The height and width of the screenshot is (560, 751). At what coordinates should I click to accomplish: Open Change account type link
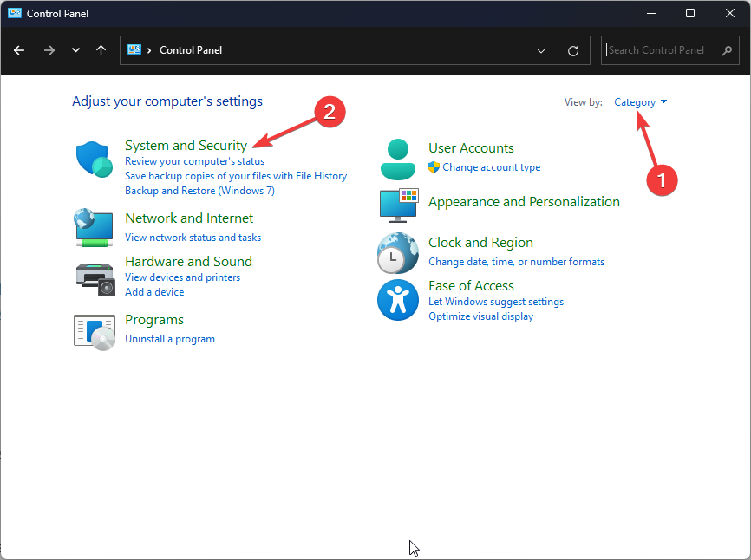pyautogui.click(x=491, y=167)
